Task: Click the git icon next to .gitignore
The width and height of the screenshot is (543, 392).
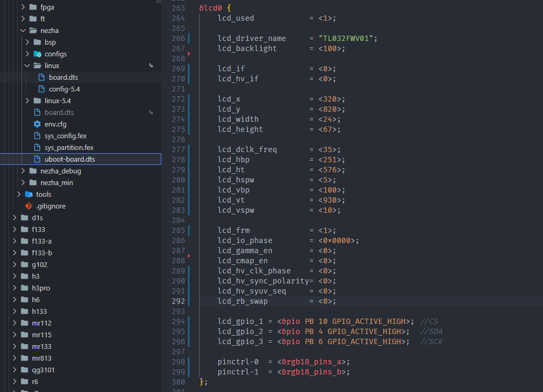Action: coord(29,206)
